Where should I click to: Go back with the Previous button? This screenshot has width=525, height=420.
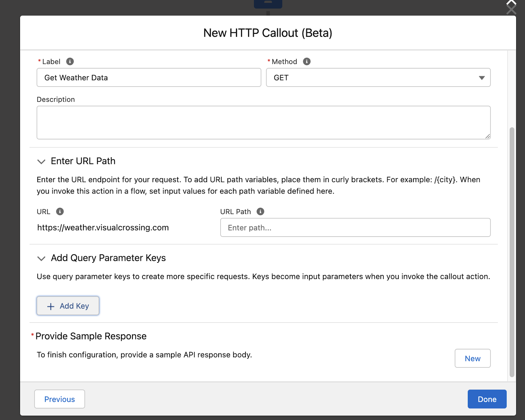(x=59, y=399)
